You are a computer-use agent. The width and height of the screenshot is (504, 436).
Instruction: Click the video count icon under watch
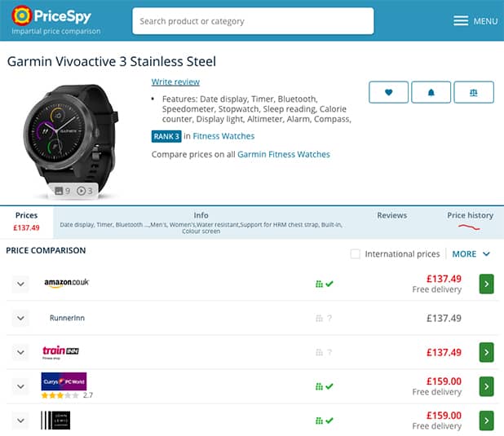pyautogui.click(x=85, y=191)
